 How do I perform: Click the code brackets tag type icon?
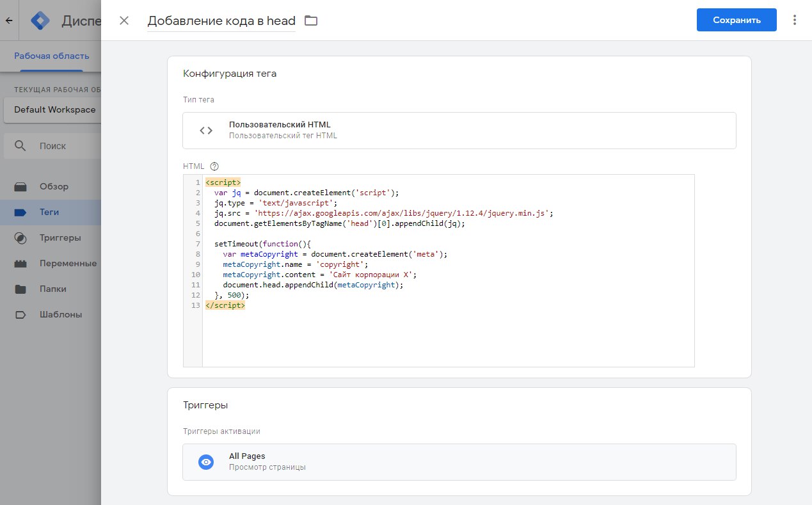click(x=206, y=131)
